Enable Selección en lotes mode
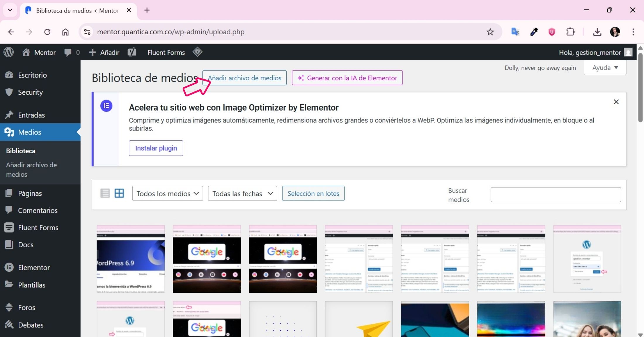The width and height of the screenshot is (644, 337). pyautogui.click(x=313, y=194)
